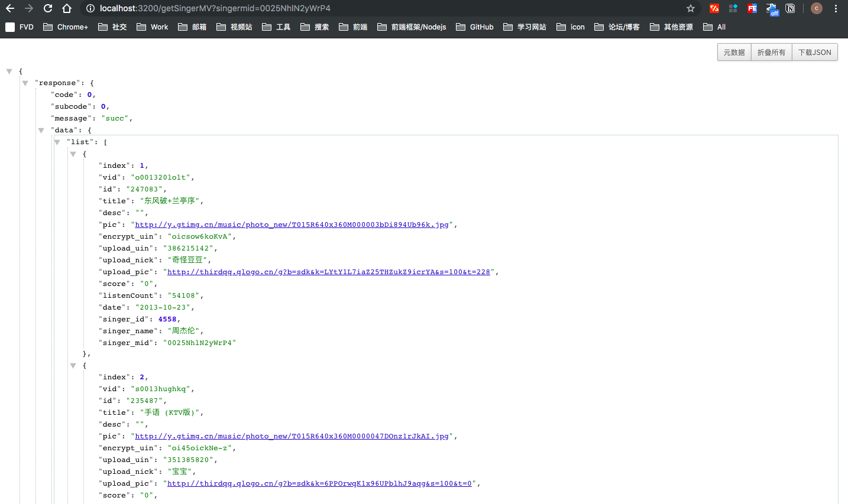This screenshot has height=504, width=848.
Task: Open the 社交 bookmarks folder
Action: pos(112,27)
